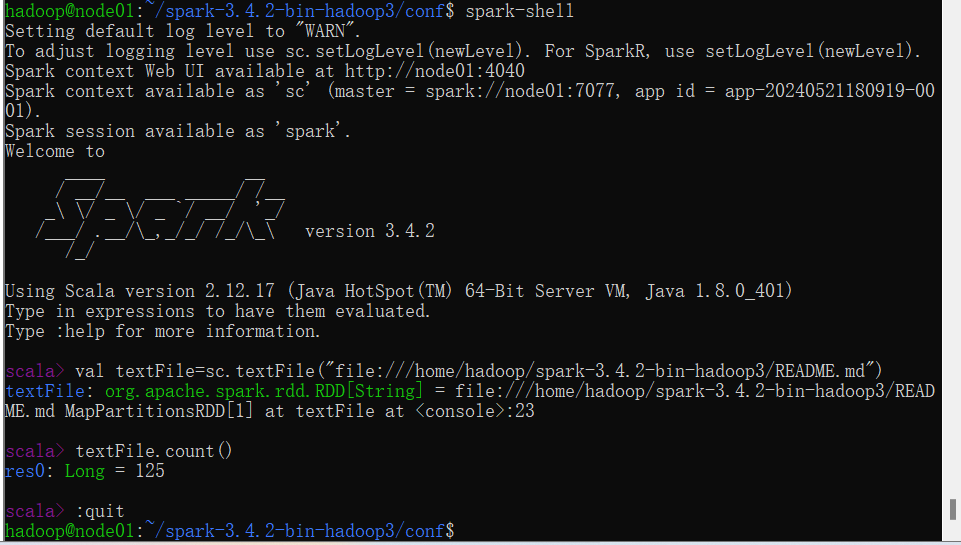Click the app id "app-20240521180919" text
The width and height of the screenshot is (961, 545).
[815, 91]
